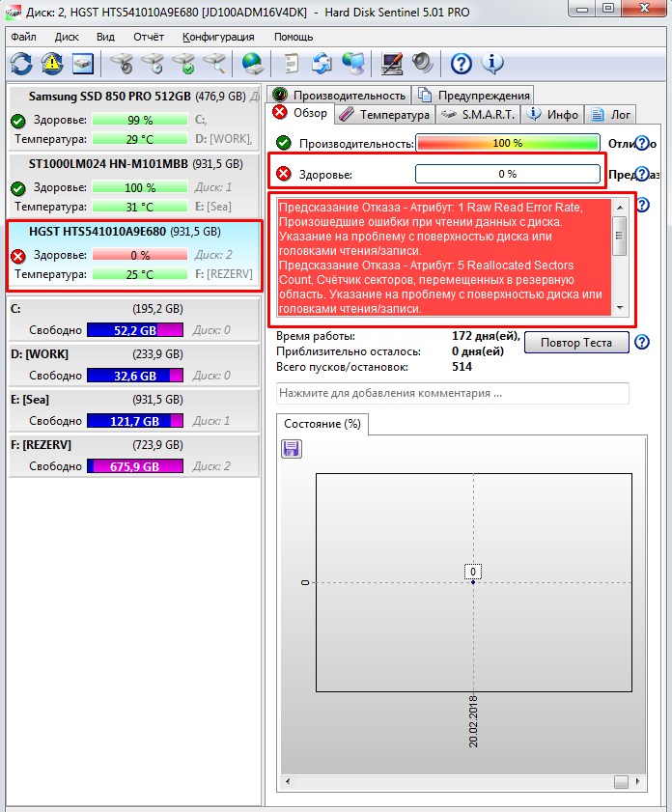The width and height of the screenshot is (672, 812).
Task: Click the envelope with arrows icon
Action: tap(322, 64)
